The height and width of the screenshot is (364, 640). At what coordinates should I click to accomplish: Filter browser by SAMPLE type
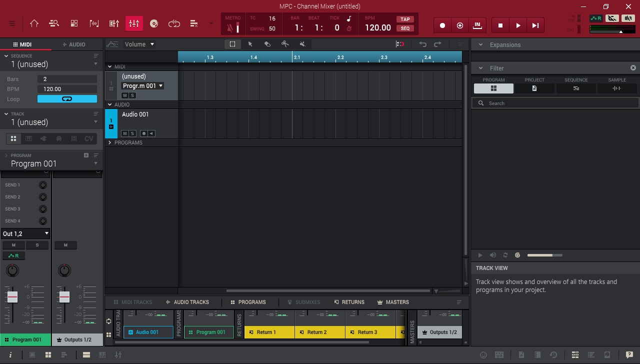[617, 88]
